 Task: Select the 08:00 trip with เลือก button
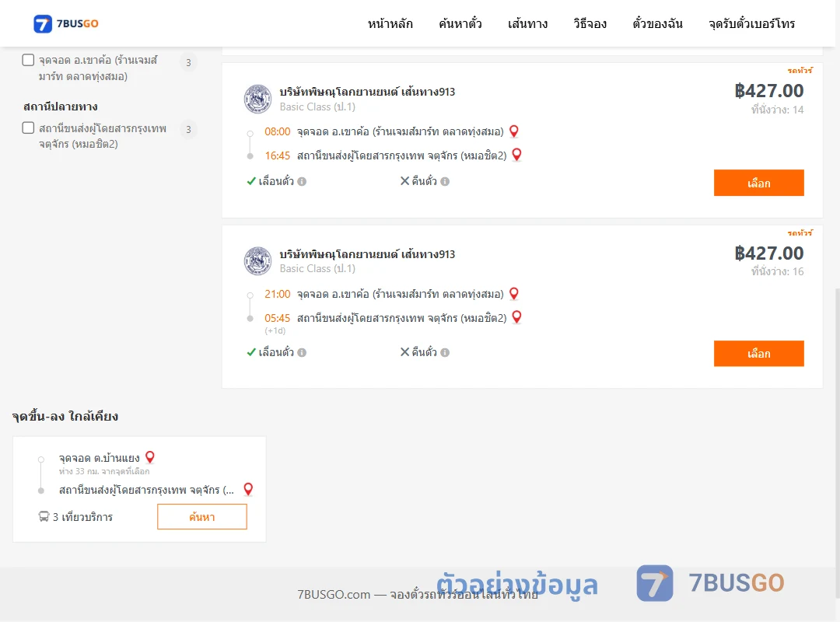(758, 183)
